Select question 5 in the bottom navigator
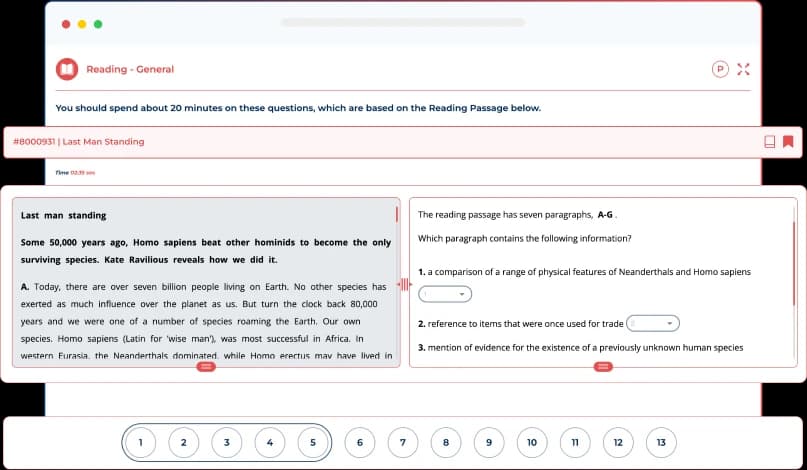Image resolution: width=807 pixels, height=470 pixels. pyautogui.click(x=313, y=442)
